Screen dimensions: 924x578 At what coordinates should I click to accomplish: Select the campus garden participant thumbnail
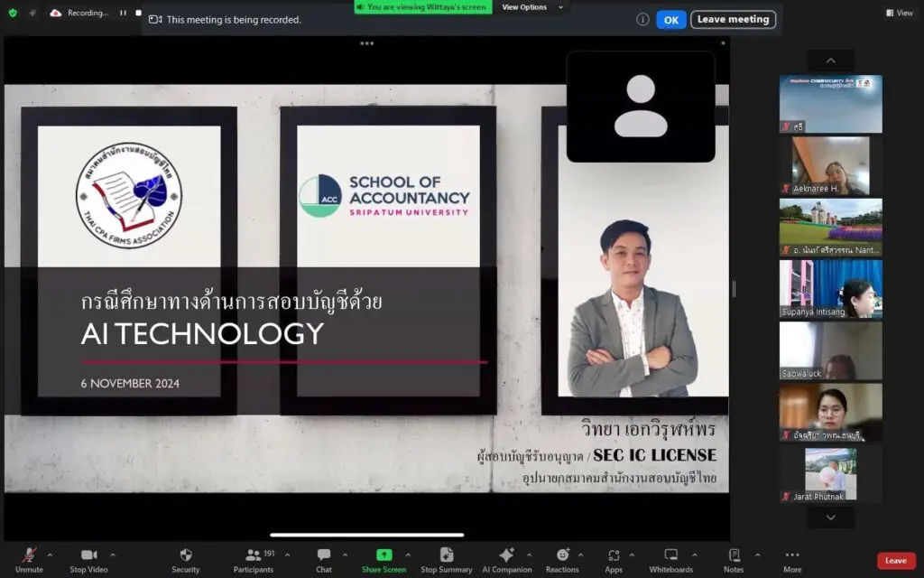831,227
